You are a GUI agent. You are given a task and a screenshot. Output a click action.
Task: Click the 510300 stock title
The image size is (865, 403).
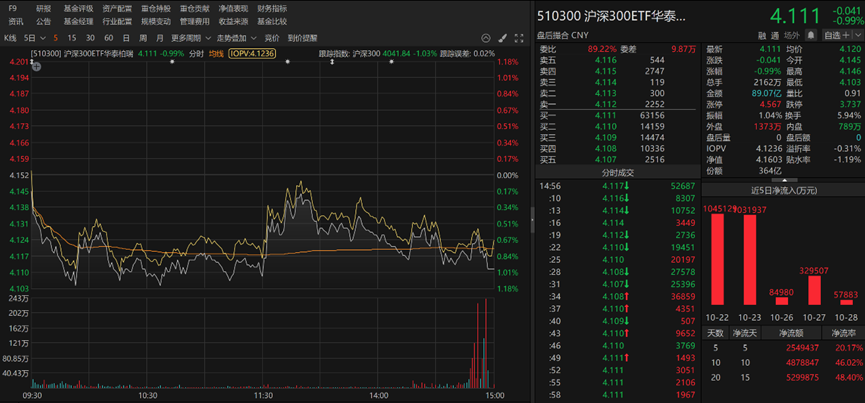click(x=612, y=16)
